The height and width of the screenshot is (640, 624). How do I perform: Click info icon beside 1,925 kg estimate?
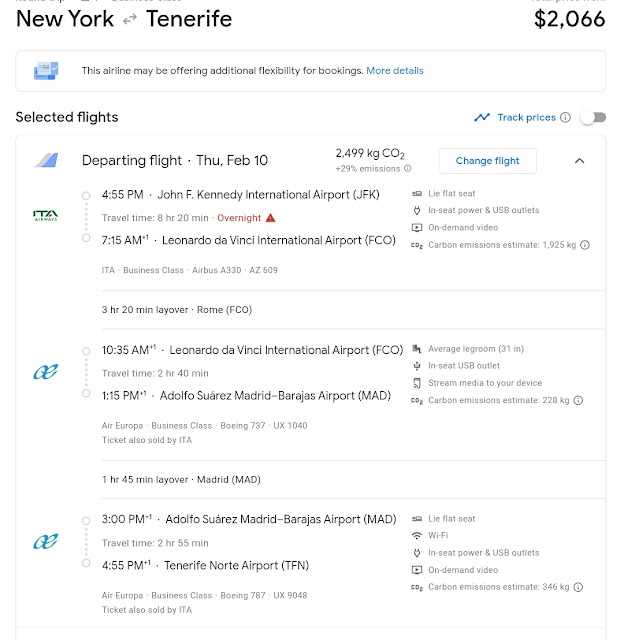pos(585,245)
